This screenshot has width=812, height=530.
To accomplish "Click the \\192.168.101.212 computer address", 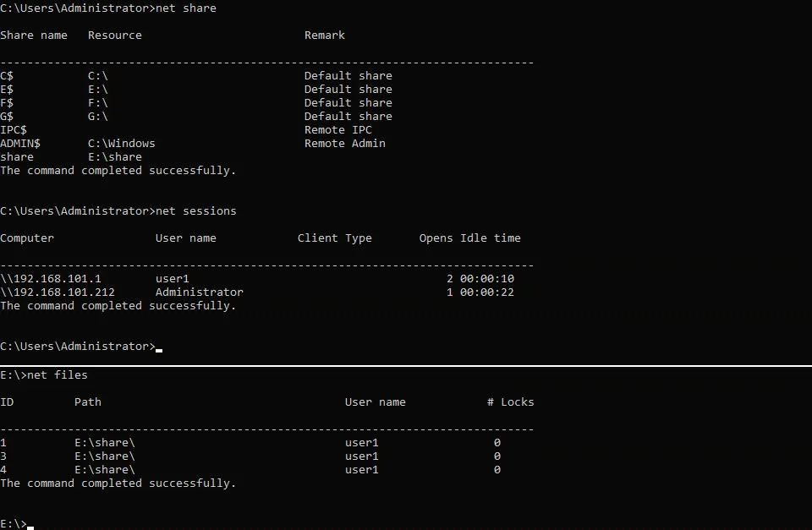I will point(57,292).
